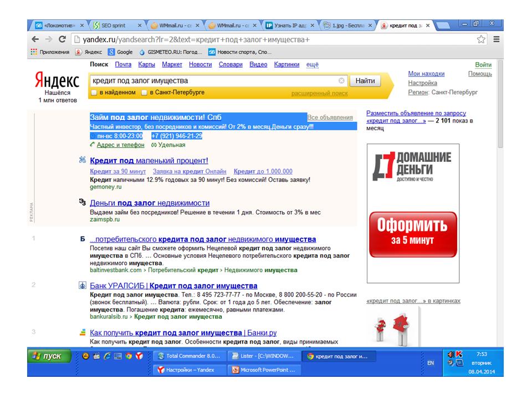
Task: Open the Настройка link
Action: click(x=422, y=83)
